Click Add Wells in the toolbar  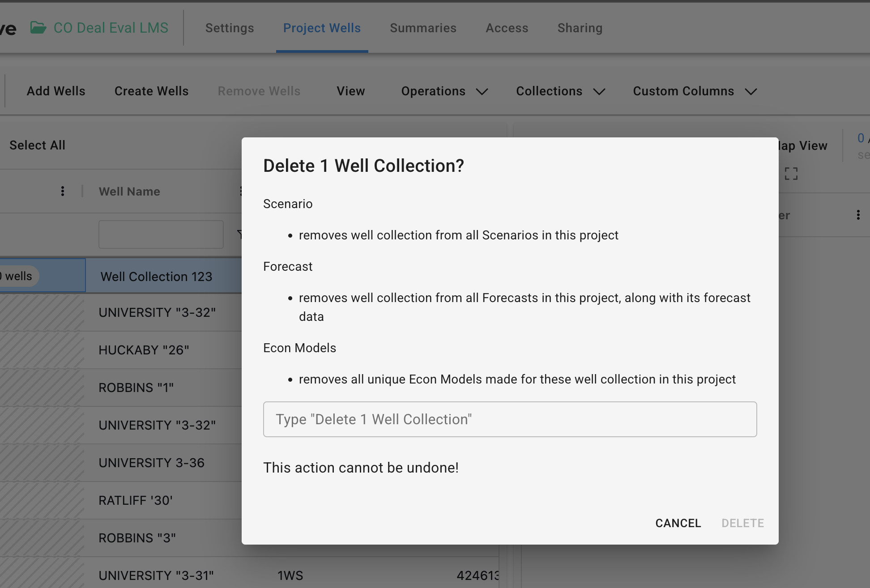(x=56, y=91)
